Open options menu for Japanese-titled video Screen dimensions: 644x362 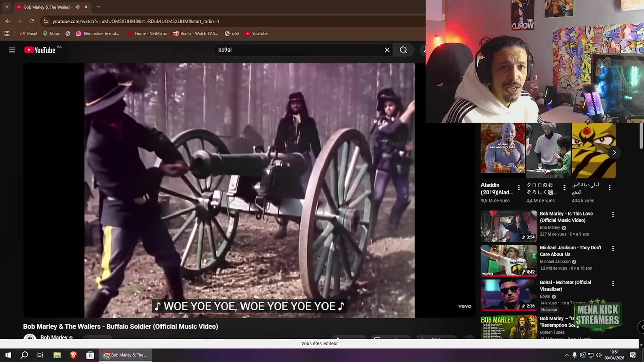point(564,188)
